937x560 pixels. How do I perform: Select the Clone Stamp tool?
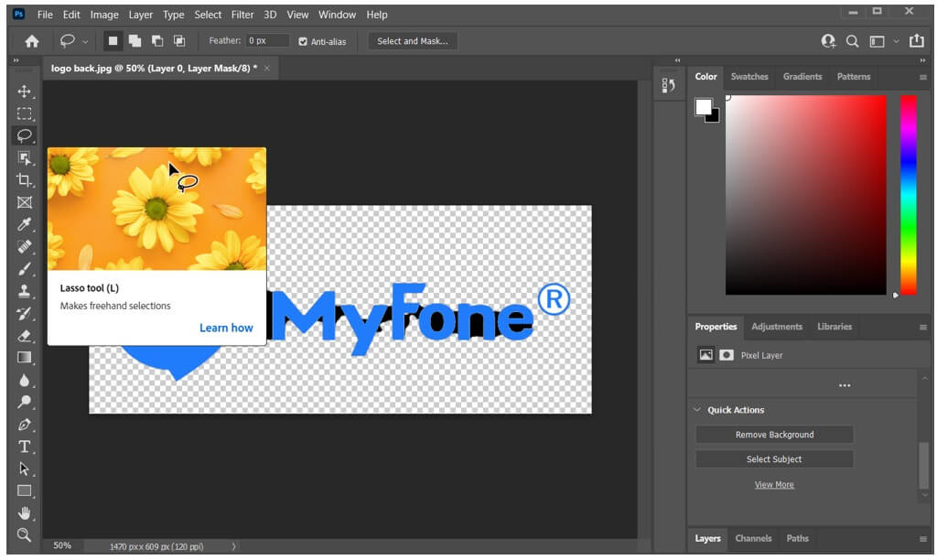(24, 291)
